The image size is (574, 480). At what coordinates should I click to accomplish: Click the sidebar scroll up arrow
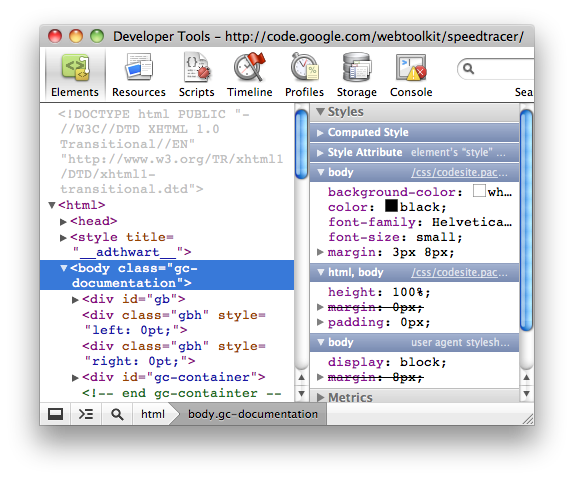pos(527,377)
